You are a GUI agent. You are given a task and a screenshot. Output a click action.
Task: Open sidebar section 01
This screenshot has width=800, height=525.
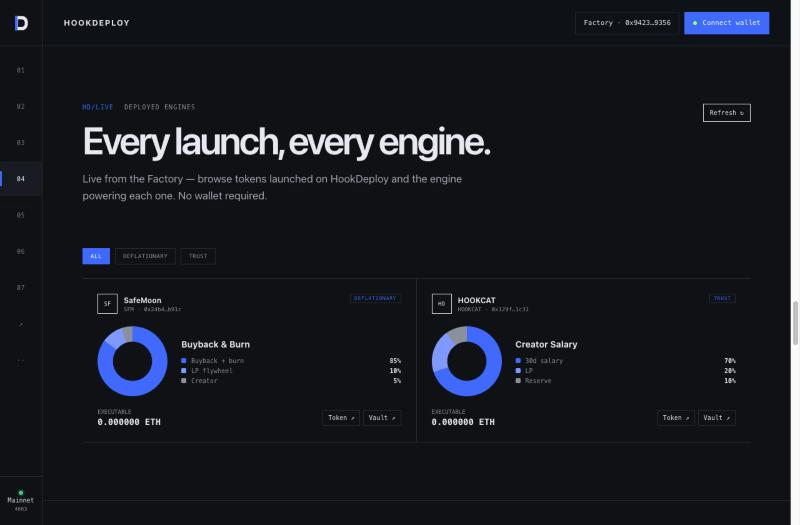[20, 70]
